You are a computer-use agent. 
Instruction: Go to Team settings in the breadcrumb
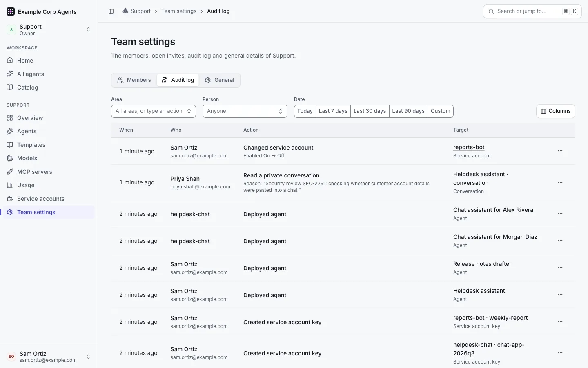click(x=179, y=11)
